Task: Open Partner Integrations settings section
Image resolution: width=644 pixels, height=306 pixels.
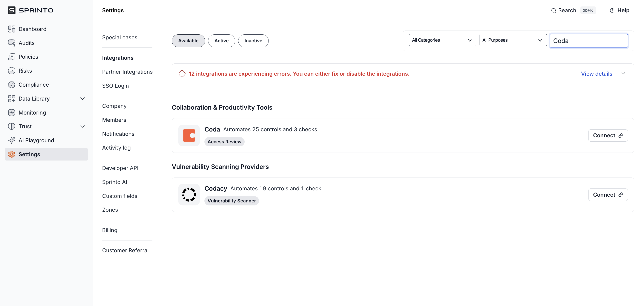Action: 127,72
